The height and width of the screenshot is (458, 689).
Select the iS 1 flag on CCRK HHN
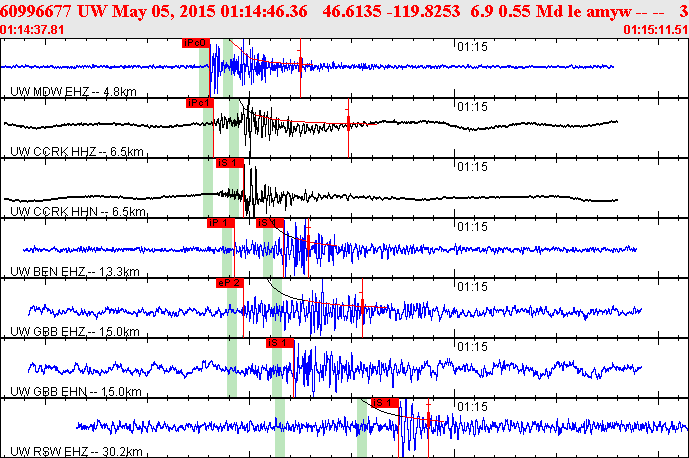click(x=230, y=163)
